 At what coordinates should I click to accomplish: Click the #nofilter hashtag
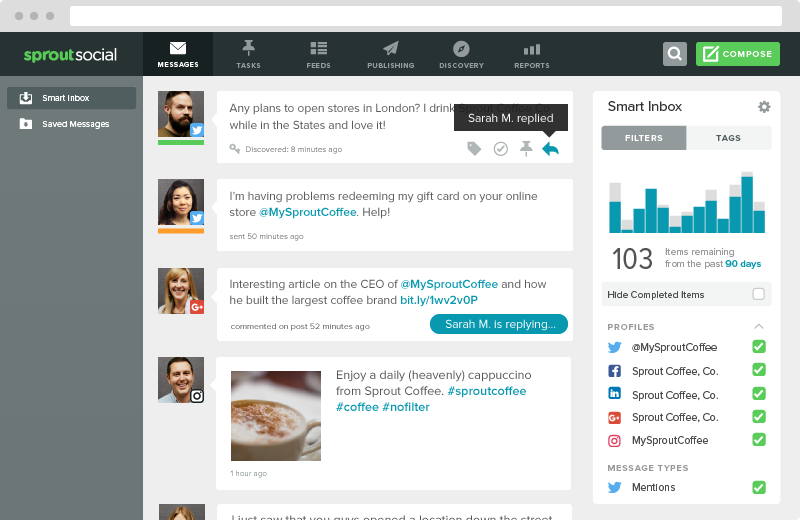tap(406, 407)
